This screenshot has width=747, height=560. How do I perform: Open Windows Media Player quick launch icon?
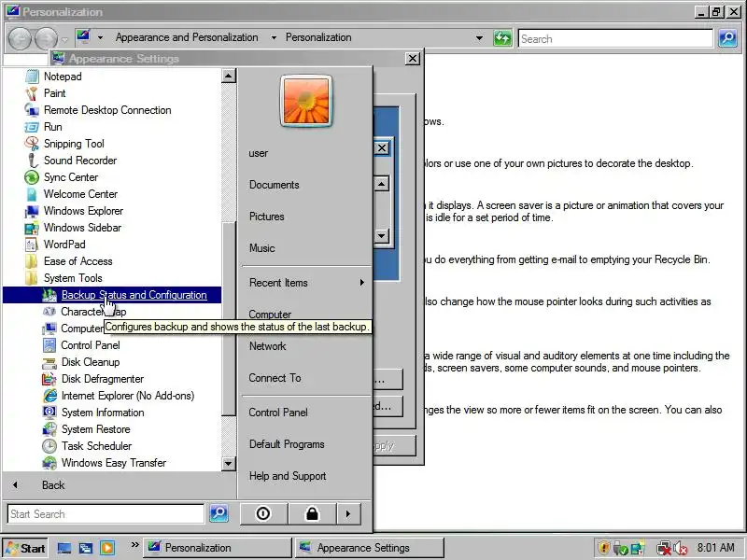tap(107, 548)
